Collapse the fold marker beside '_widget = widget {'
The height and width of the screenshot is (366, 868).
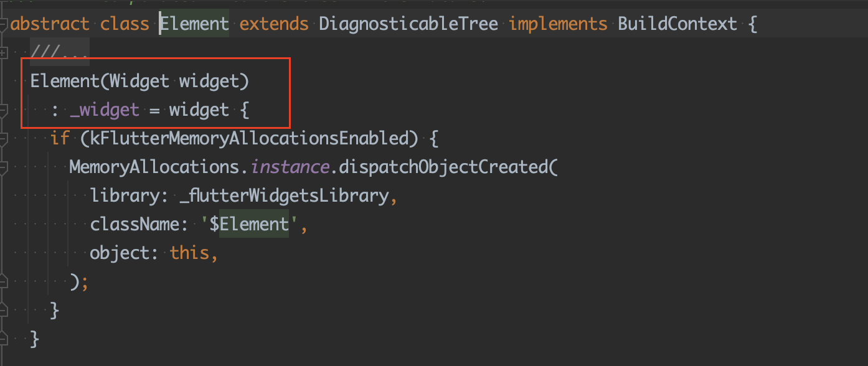click(3, 110)
